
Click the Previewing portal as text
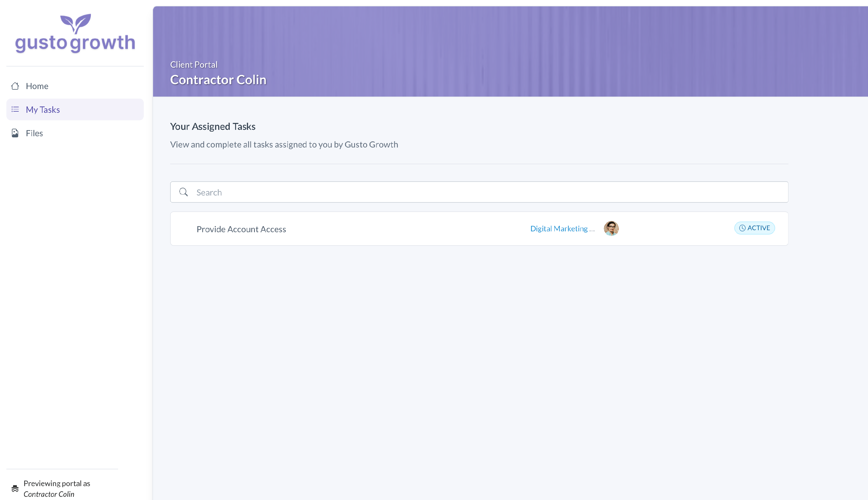pos(57,483)
